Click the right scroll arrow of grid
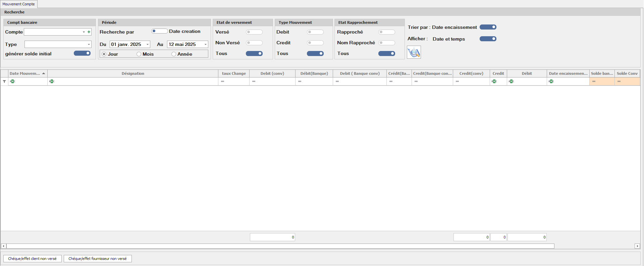The height and width of the screenshot is (266, 644). [637, 246]
